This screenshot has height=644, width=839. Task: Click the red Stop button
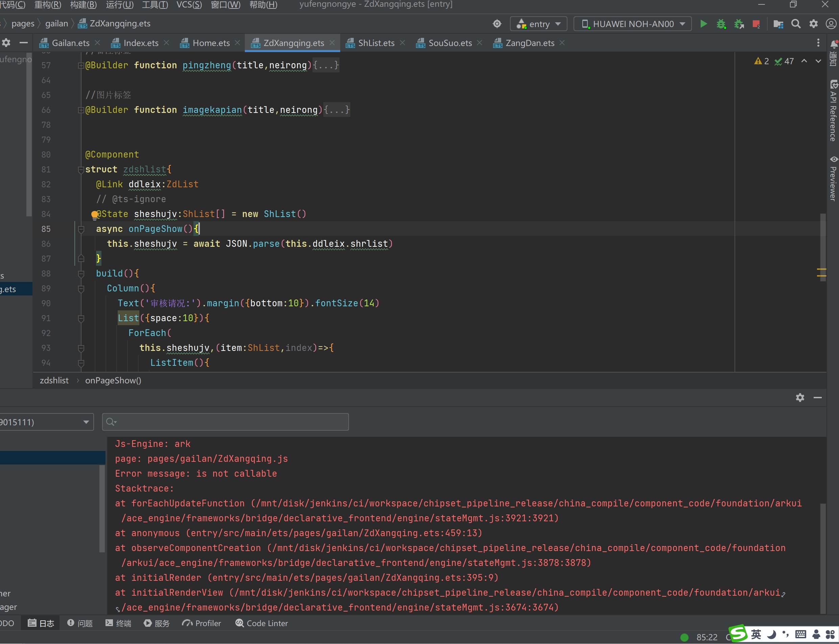756,24
